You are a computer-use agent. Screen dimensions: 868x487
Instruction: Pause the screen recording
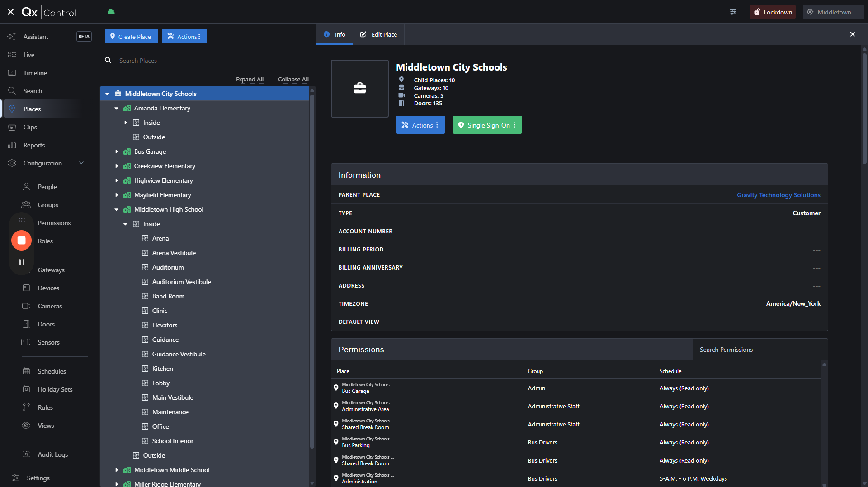tap(21, 262)
